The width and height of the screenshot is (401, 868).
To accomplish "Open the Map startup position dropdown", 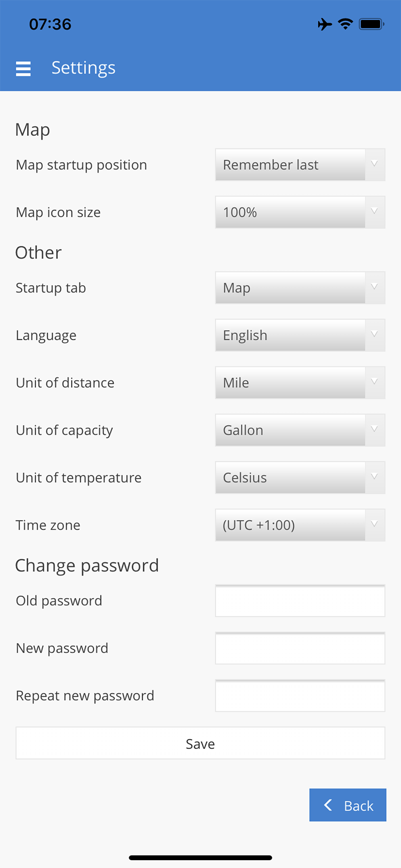I will (300, 165).
